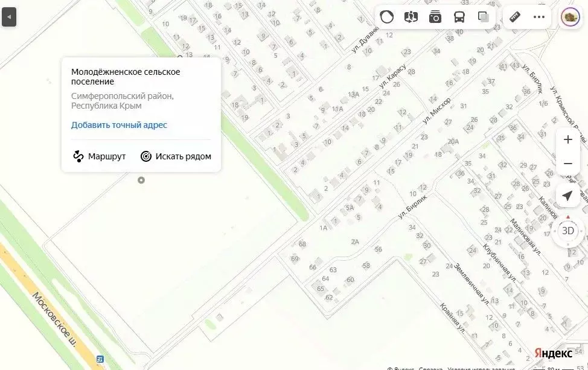Locate my current position
The width and height of the screenshot is (588, 370).
[x=567, y=196]
